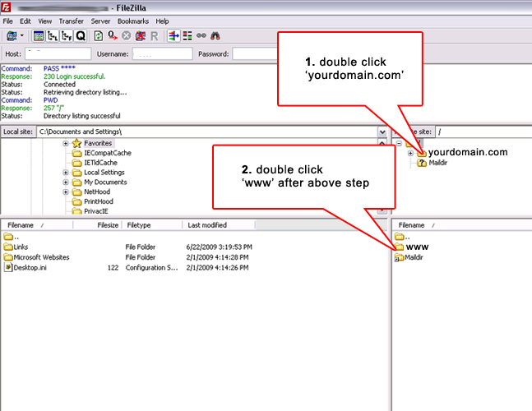The height and width of the screenshot is (411, 532).
Task: Refresh the file and folder lists
Action: [x=99, y=35]
